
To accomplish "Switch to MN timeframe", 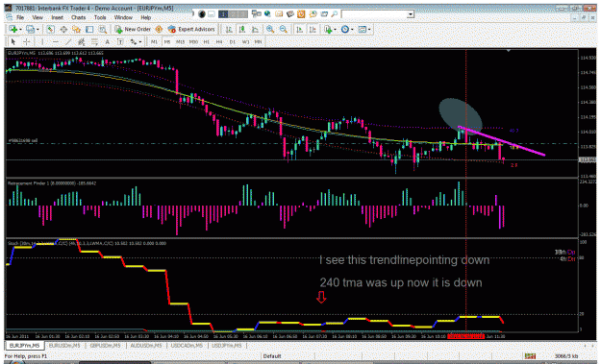I will 259,41.
